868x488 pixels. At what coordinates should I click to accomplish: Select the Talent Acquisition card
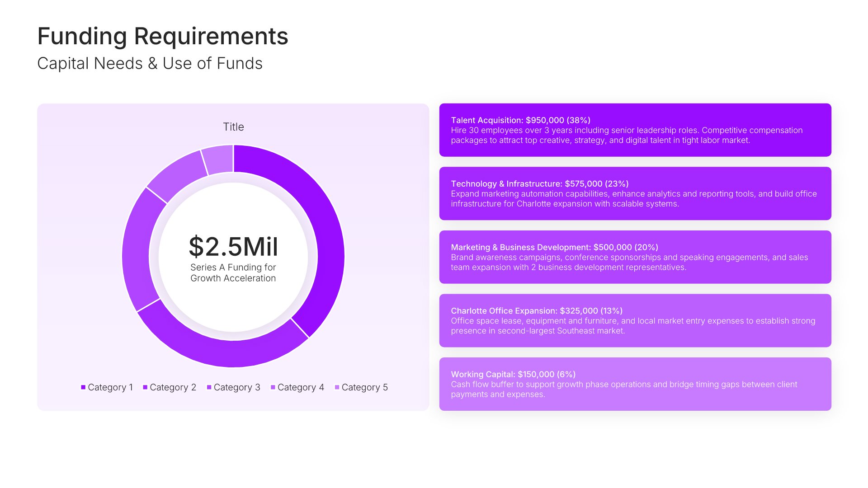(635, 130)
